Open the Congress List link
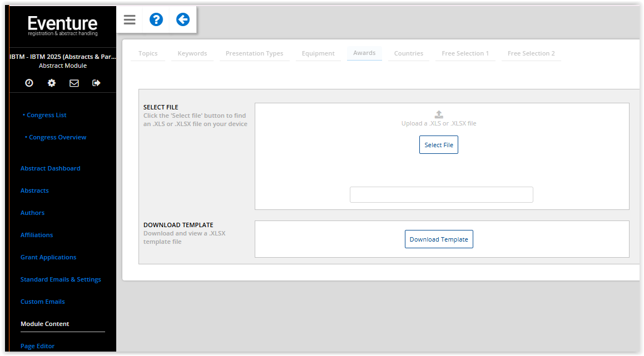The image size is (644, 356). pyautogui.click(x=47, y=115)
